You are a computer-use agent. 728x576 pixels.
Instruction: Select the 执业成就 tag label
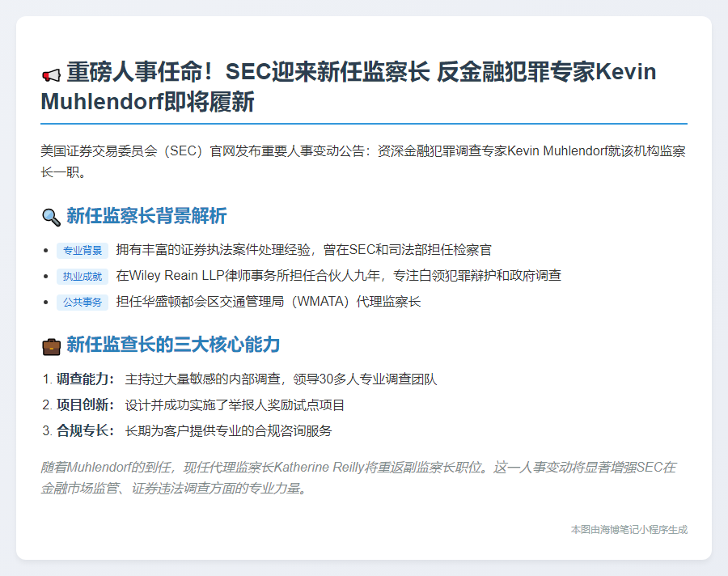(x=83, y=277)
